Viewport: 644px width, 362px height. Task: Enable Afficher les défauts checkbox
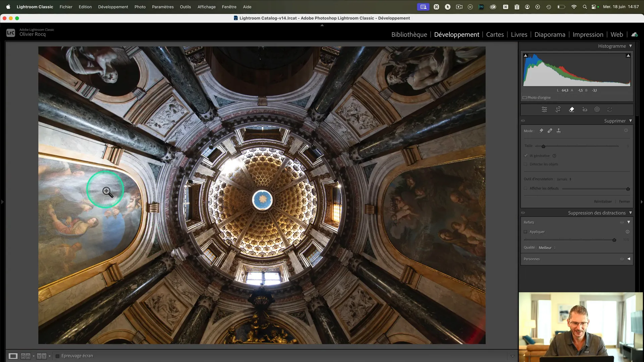526,188
